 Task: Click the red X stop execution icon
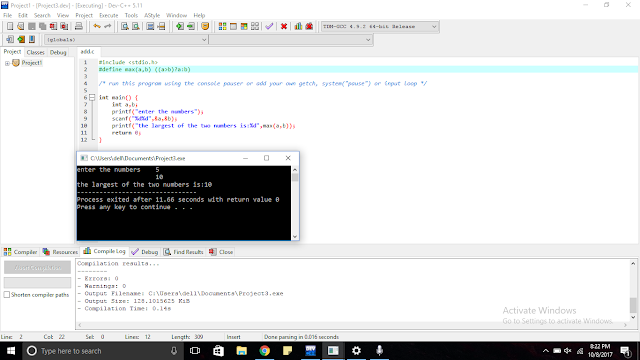tap(284, 27)
